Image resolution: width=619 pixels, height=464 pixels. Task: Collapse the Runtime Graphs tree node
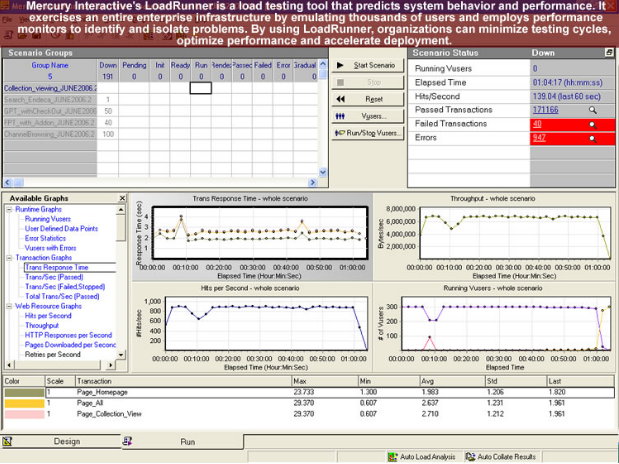tap(9, 209)
